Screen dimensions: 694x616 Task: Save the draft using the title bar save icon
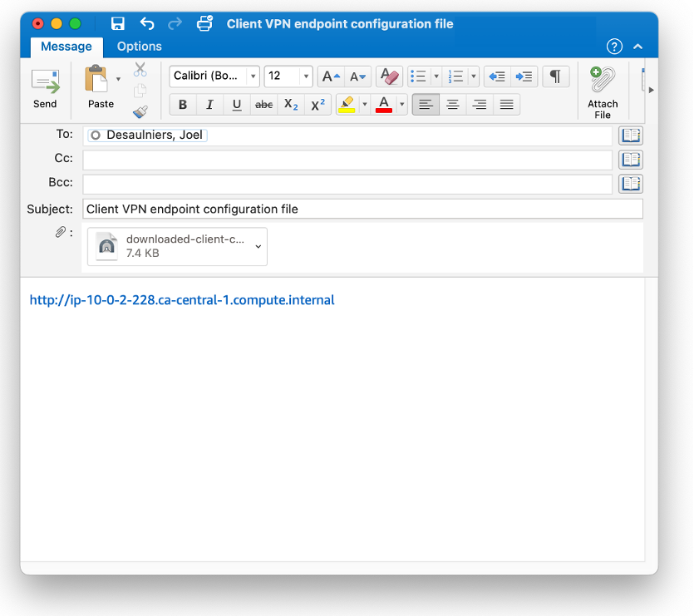point(119,23)
